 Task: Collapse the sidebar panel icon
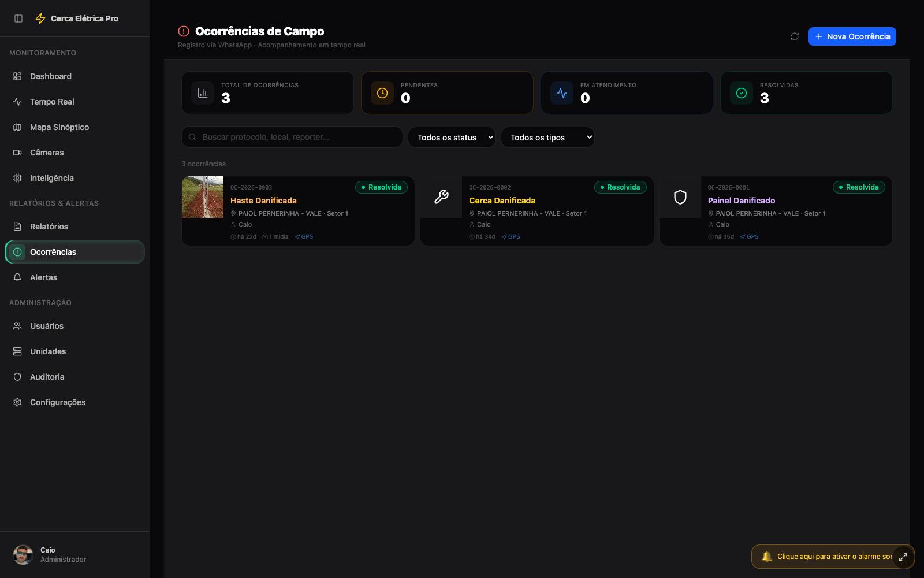[18, 18]
